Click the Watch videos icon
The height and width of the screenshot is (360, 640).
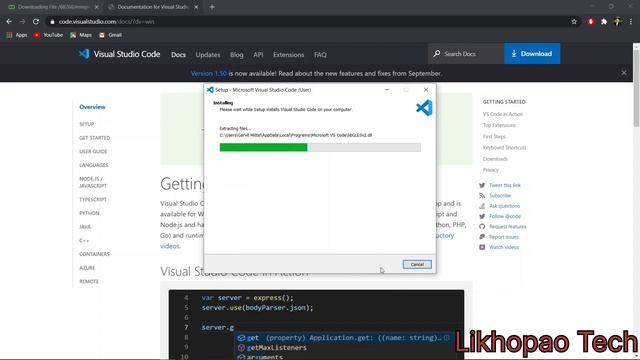click(482, 247)
